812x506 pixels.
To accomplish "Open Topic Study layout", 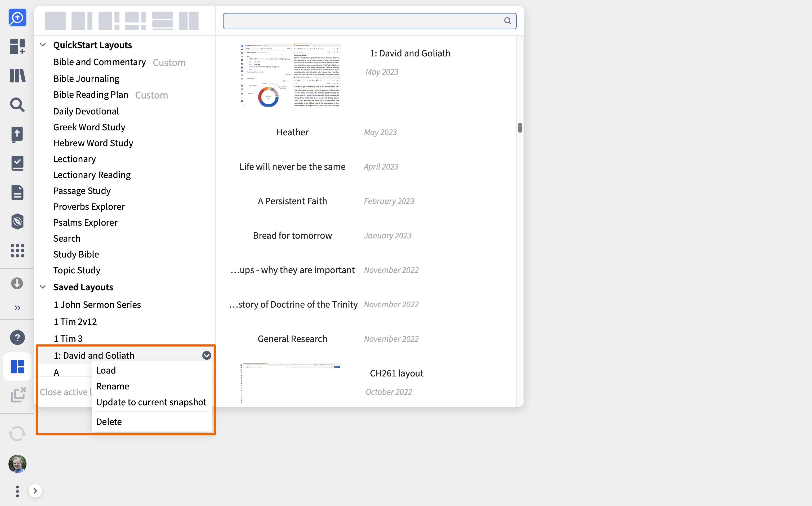I will pos(77,270).
